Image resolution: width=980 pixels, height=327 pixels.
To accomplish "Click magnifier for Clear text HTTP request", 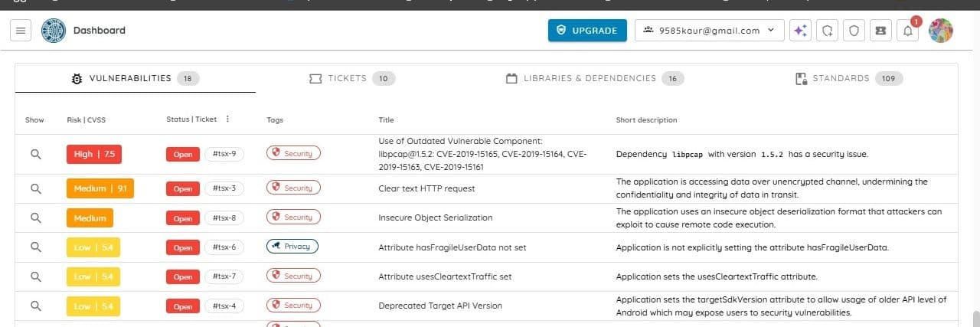I will click(35, 188).
